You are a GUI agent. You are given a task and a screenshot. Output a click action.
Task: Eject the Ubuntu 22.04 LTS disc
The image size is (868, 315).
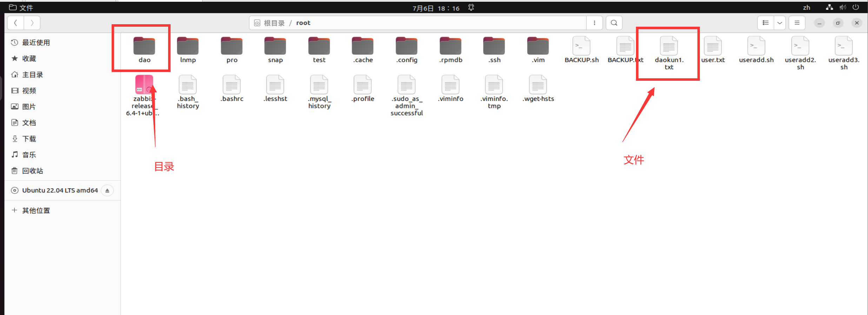tap(107, 190)
